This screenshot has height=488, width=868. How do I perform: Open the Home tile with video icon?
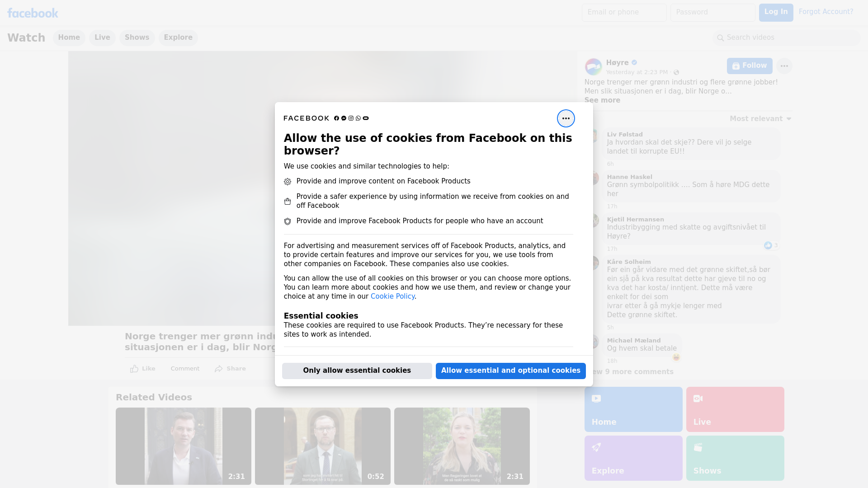tap(633, 409)
